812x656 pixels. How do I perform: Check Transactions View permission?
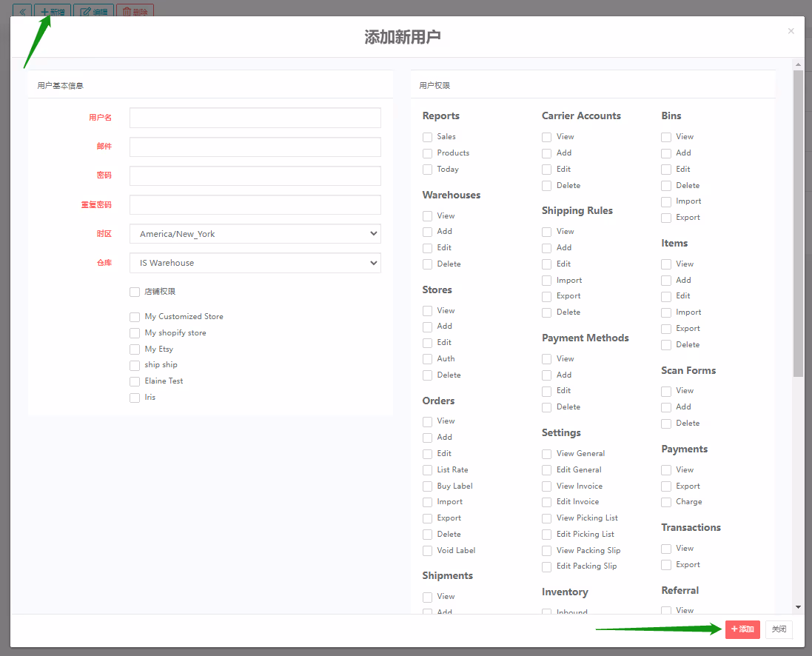(x=666, y=549)
